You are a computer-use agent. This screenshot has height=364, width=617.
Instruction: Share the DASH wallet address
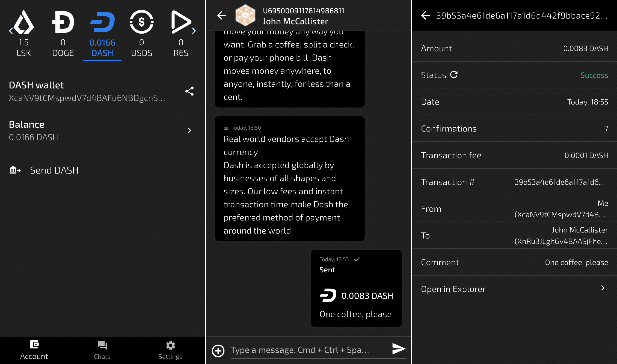[189, 91]
